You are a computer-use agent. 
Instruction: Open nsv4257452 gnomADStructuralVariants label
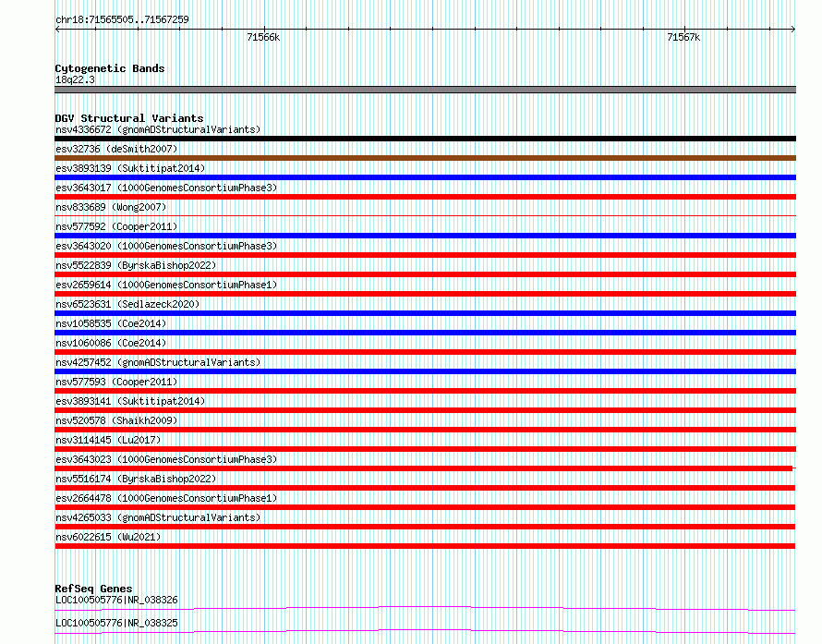click(158, 362)
